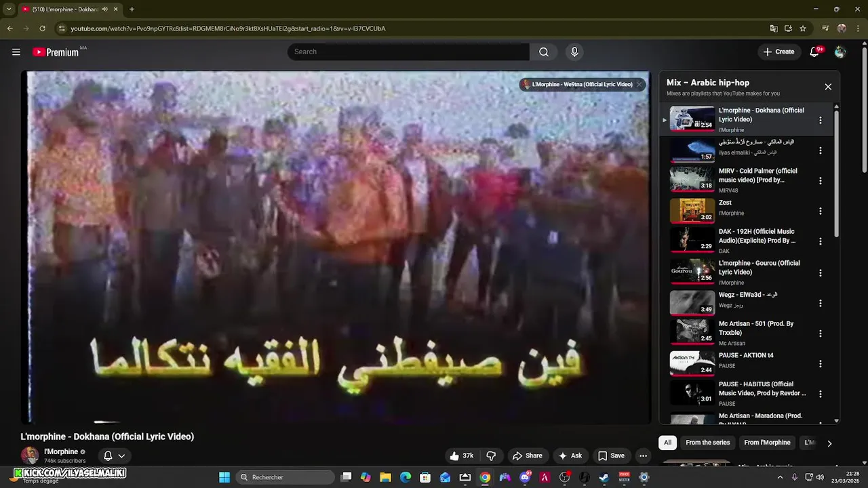
Task: Select the All filter chip
Action: (667, 443)
